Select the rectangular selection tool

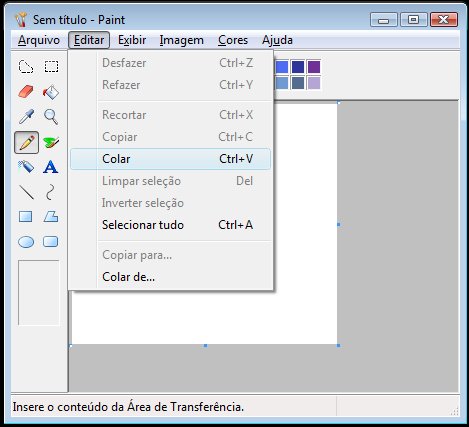tap(51, 67)
